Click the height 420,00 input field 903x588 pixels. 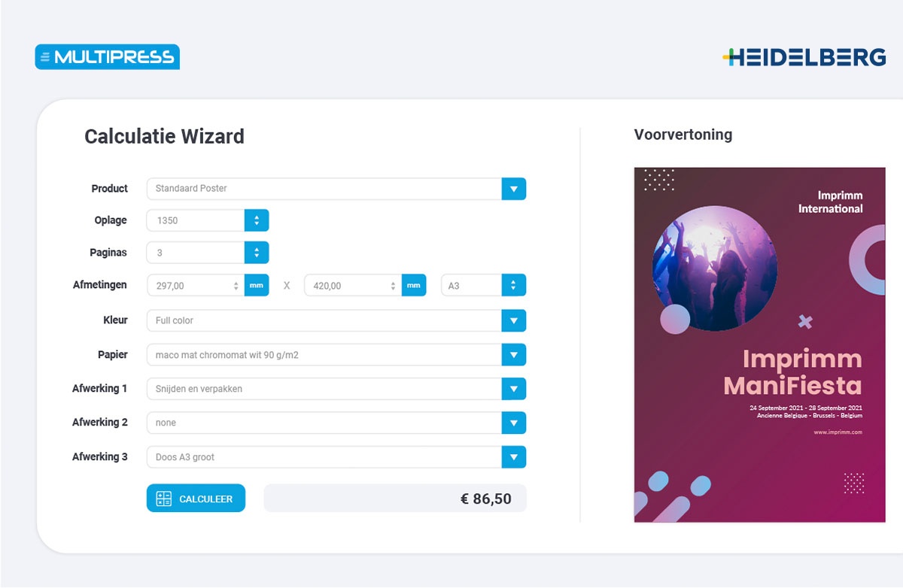coord(353,286)
